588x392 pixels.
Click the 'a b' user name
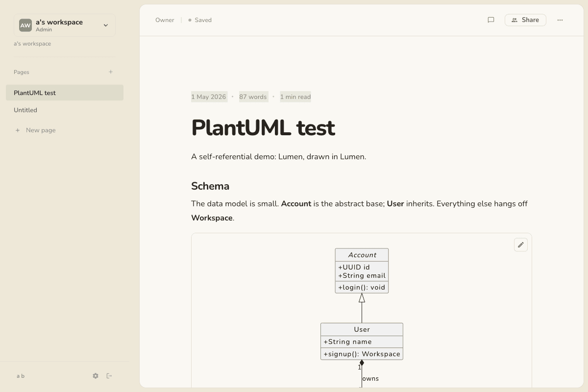pos(21,376)
